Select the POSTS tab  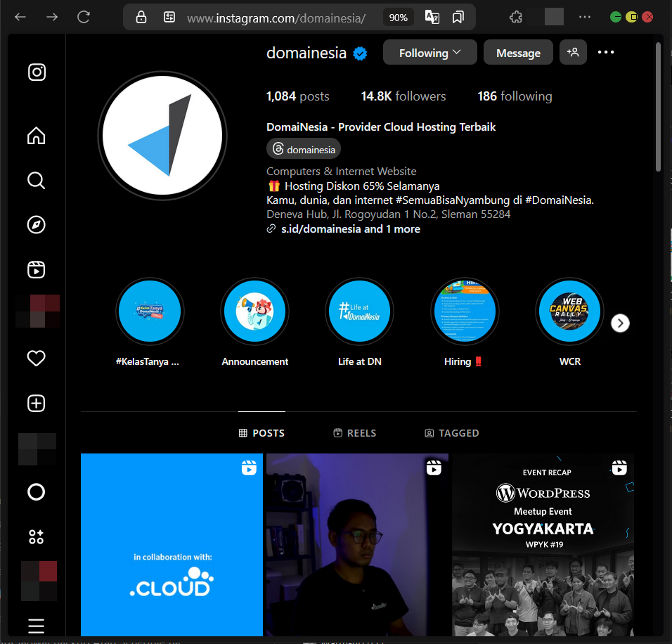(262, 433)
